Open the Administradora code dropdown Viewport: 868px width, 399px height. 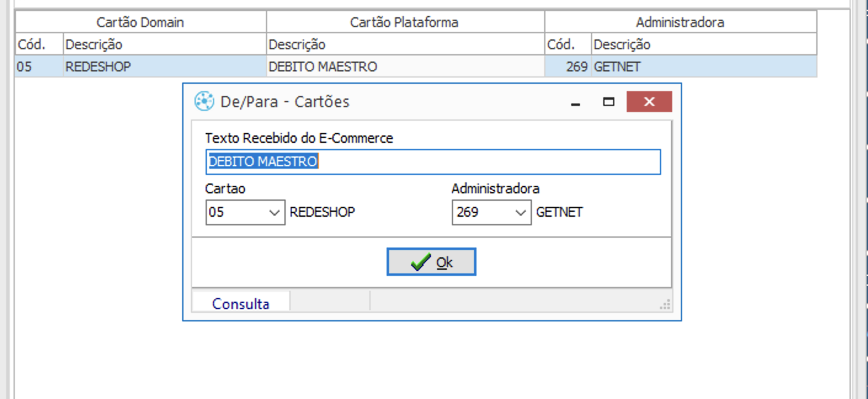tap(521, 212)
